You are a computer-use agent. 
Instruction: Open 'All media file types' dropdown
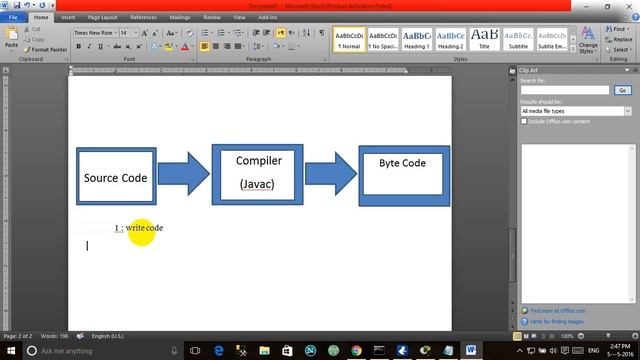pos(628,111)
